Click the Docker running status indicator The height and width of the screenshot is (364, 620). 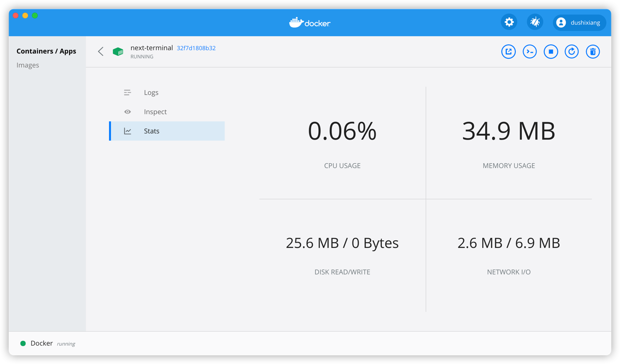pyautogui.click(x=23, y=343)
